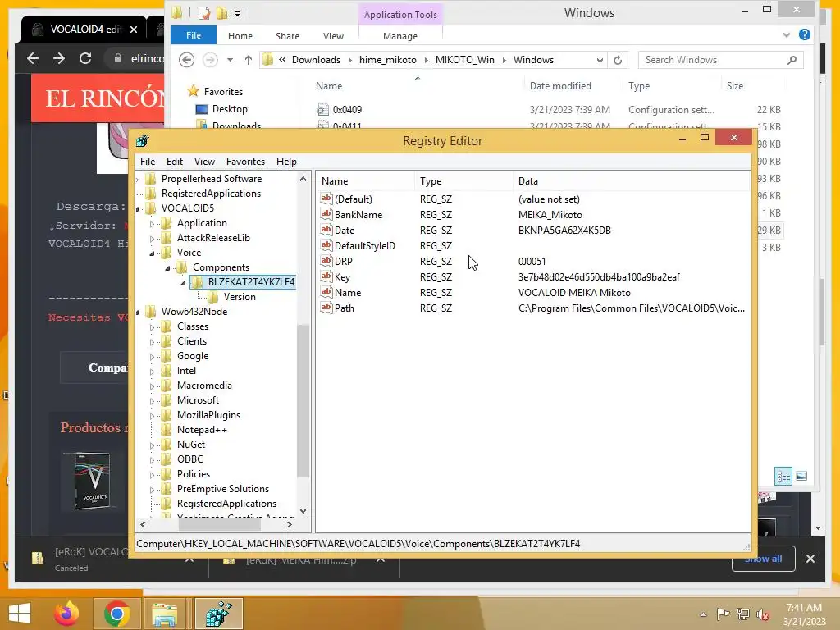Click the Search Windows input field
Screen dimensions: 840x630
click(x=720, y=60)
